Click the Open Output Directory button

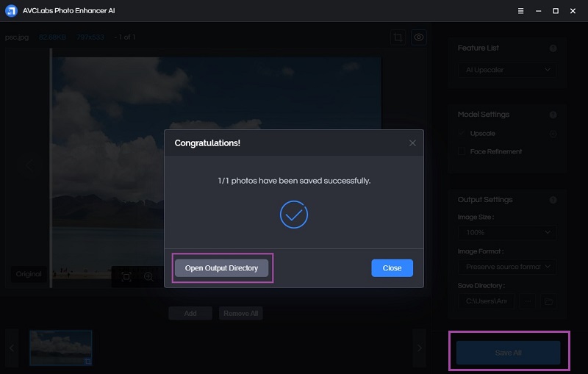[221, 268]
